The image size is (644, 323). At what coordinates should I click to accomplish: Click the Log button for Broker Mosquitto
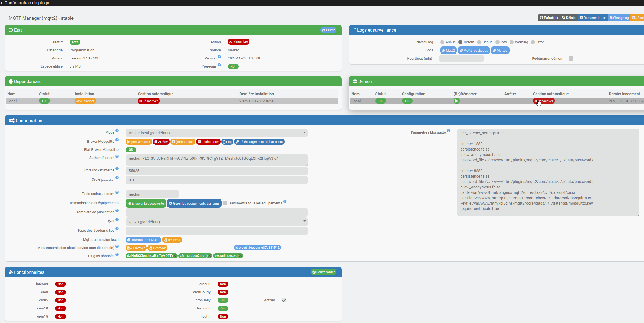pos(227,142)
